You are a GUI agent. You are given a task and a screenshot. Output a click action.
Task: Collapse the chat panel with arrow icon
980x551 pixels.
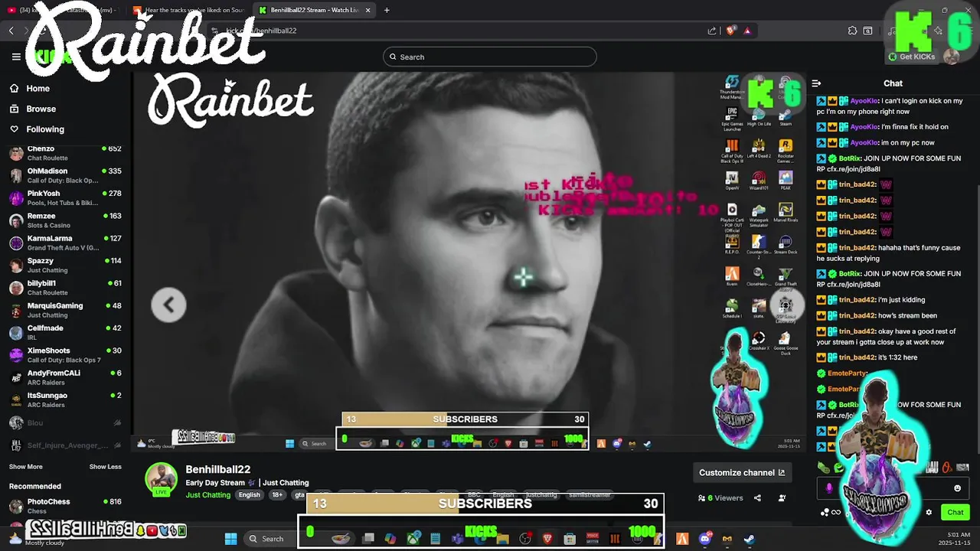coord(816,83)
